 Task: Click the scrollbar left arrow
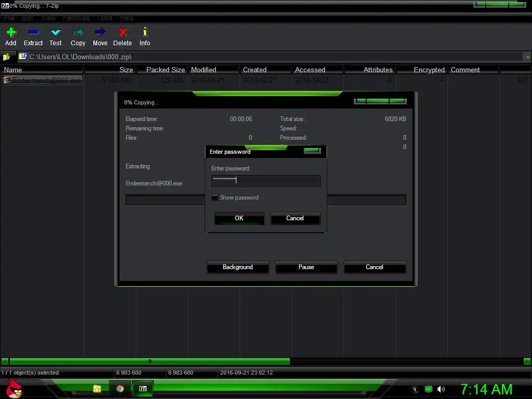coord(5,362)
